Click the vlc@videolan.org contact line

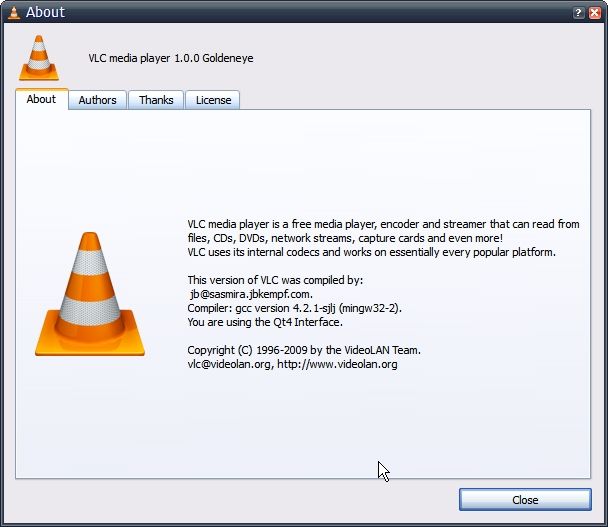pos(292,364)
